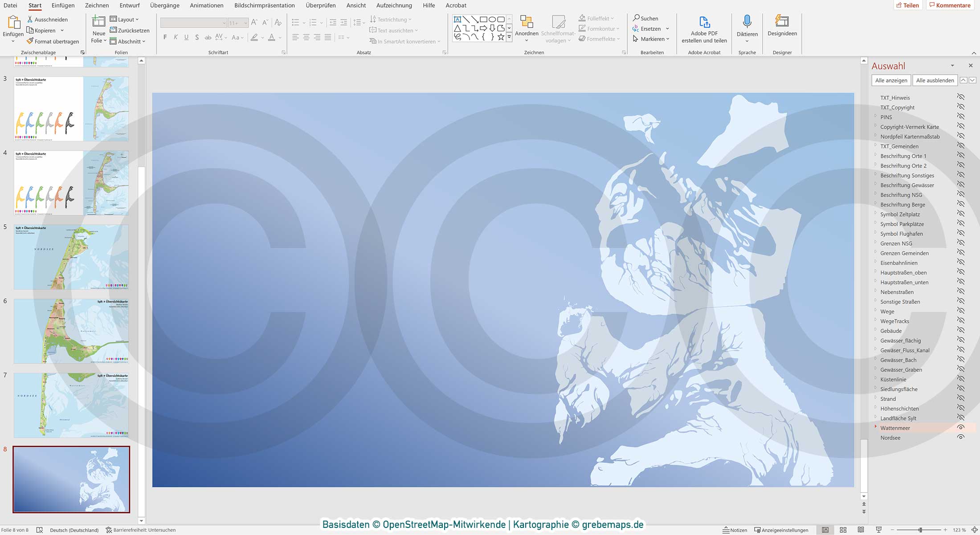This screenshot has height=535, width=980.
Task: Show the Strand layer
Action: [x=960, y=398]
